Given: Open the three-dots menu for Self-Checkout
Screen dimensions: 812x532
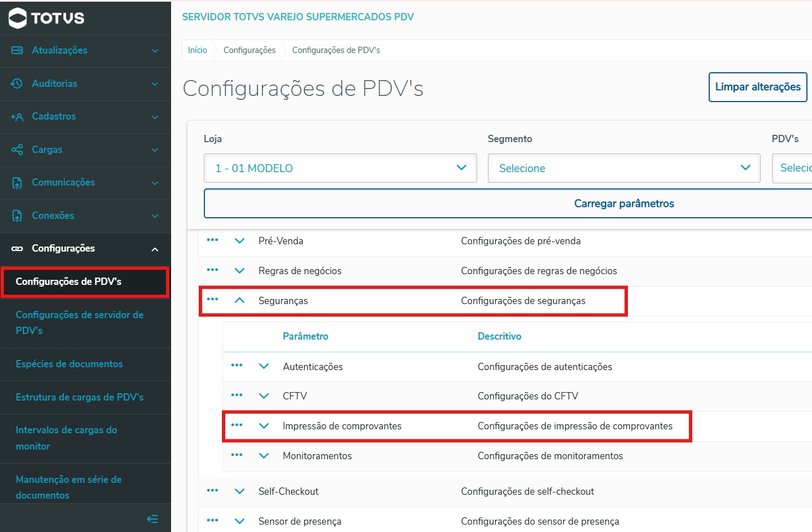Looking at the screenshot, I should click(212, 490).
